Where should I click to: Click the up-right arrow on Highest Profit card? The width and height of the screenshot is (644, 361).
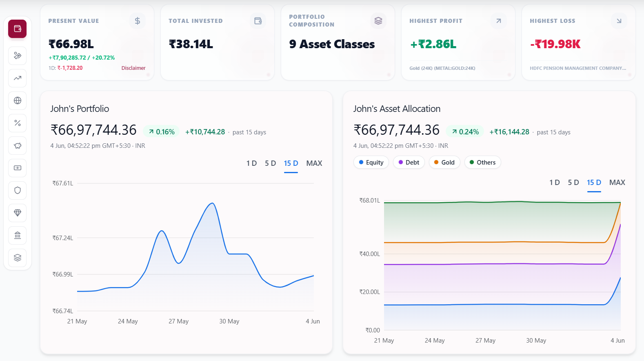(499, 21)
